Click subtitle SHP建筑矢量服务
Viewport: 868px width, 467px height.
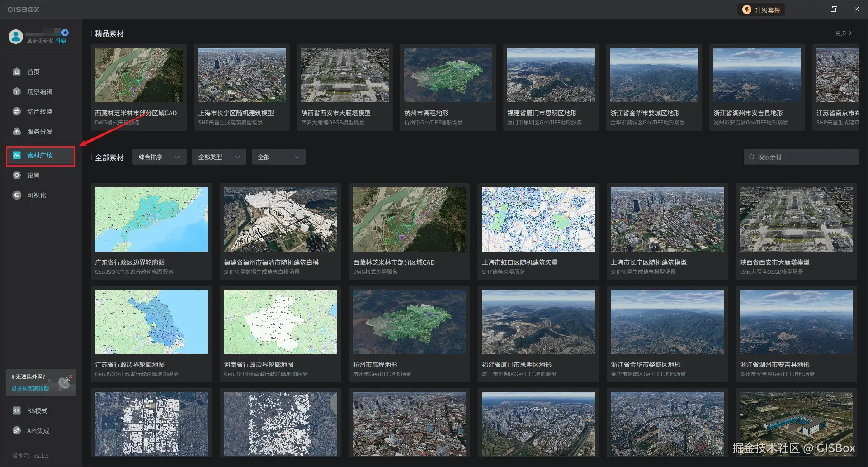[503, 272]
